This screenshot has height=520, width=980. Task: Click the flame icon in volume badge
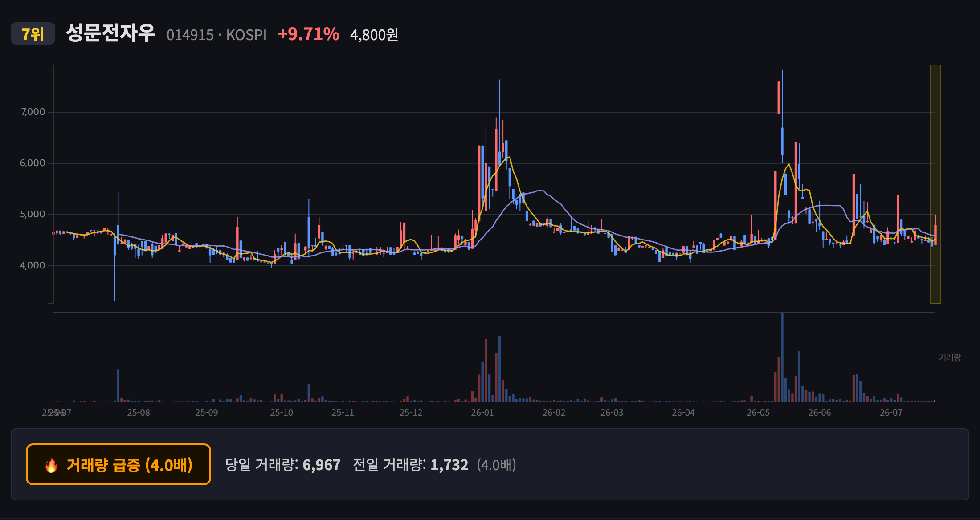51,465
